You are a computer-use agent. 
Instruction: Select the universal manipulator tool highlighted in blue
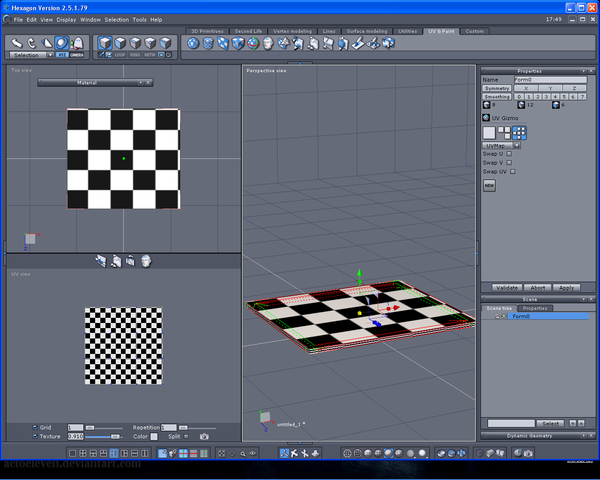click(62, 43)
